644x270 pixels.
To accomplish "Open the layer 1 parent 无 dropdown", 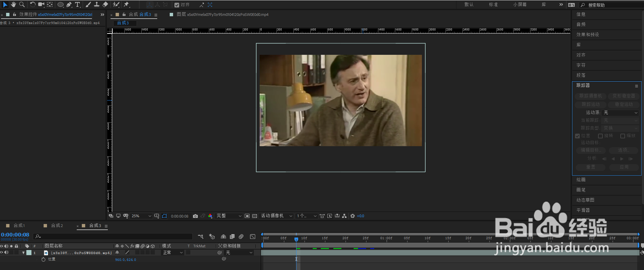I will click(239, 252).
